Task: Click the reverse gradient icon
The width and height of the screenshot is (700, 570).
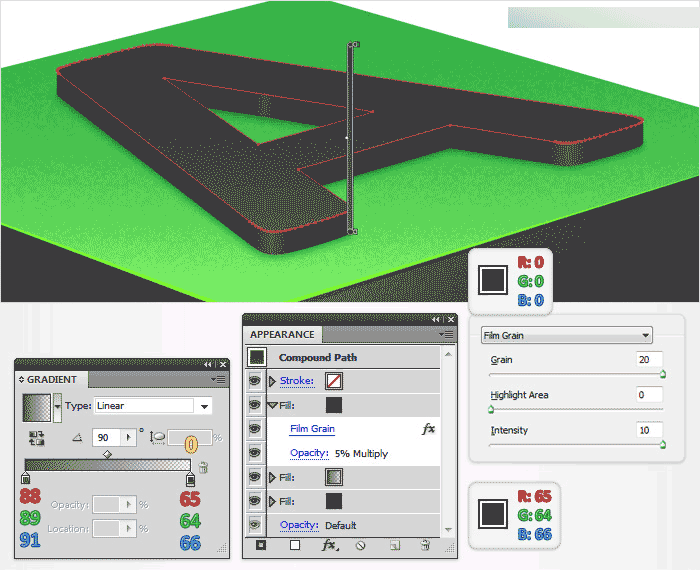Action: click(36, 438)
